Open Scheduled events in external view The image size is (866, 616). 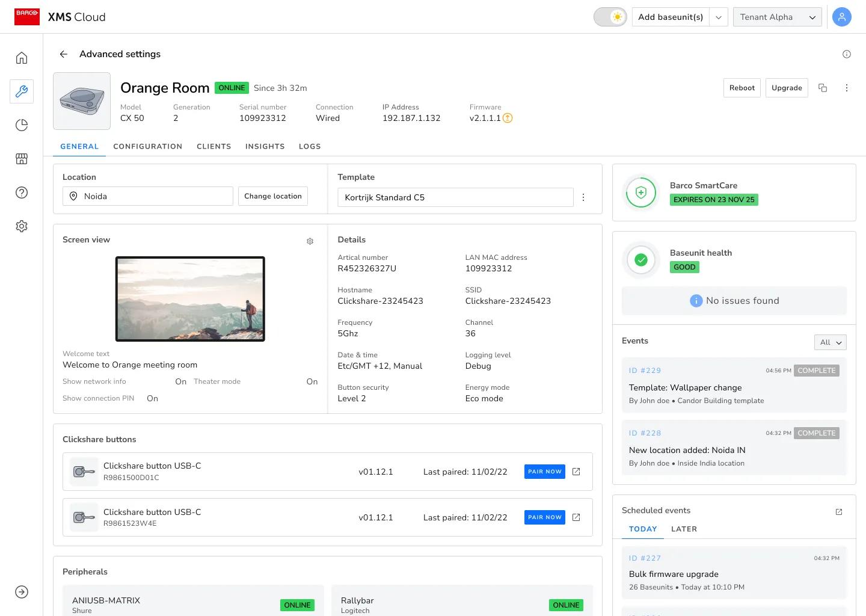coord(839,512)
